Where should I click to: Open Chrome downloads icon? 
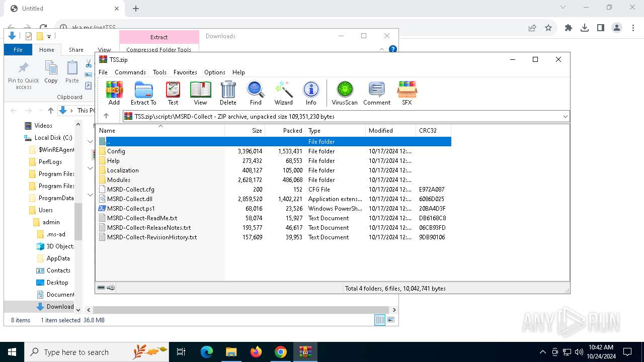[x=585, y=28]
